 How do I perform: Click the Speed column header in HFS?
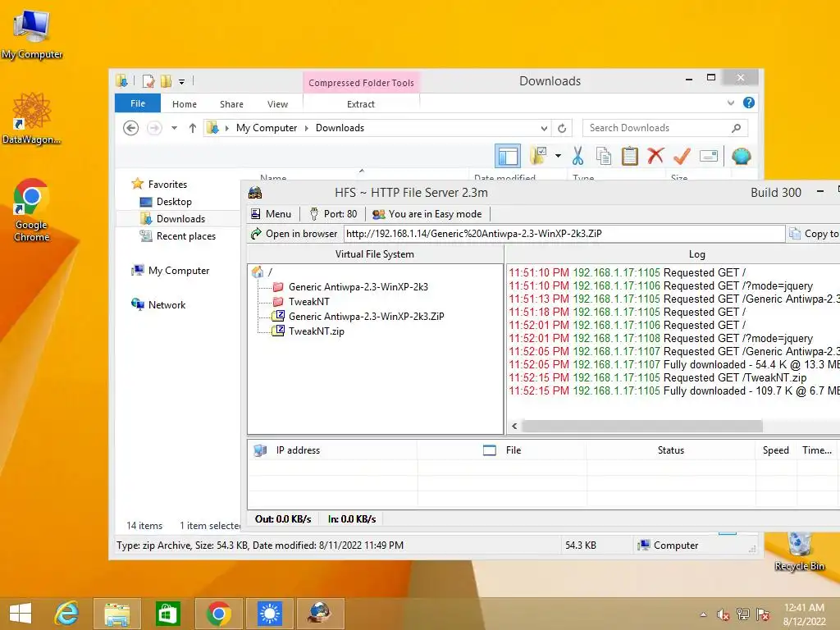[x=776, y=450]
